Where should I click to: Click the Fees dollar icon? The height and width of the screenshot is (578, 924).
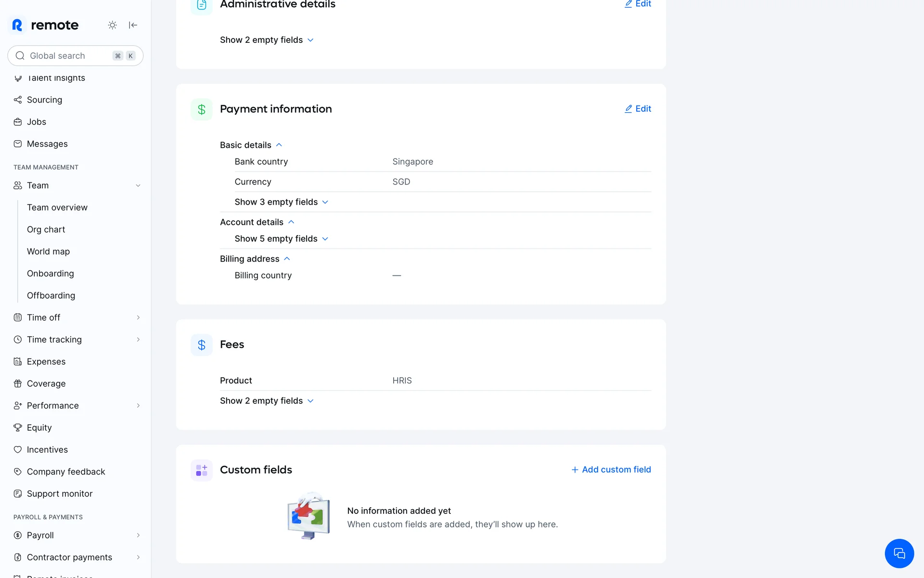point(202,345)
